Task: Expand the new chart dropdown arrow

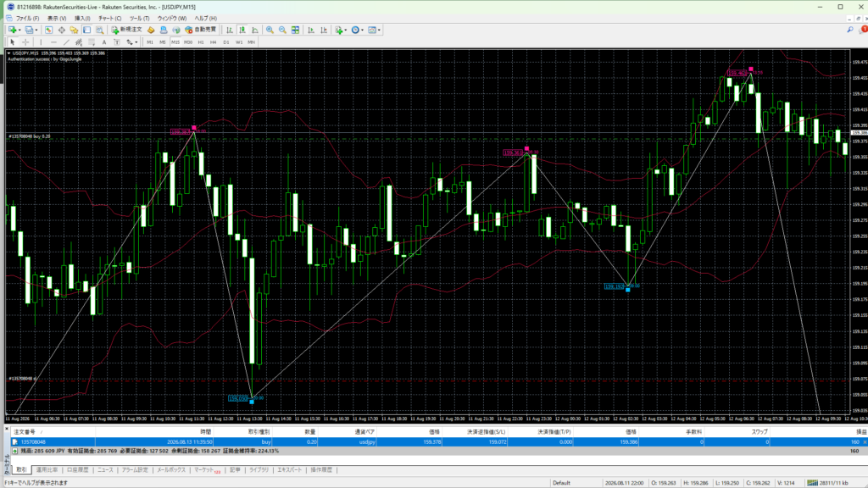Action: 20,30
